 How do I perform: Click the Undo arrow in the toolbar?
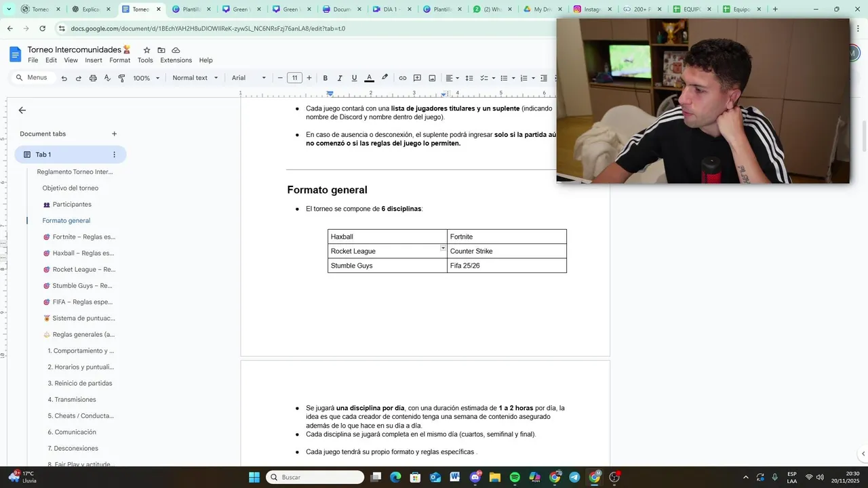point(64,78)
